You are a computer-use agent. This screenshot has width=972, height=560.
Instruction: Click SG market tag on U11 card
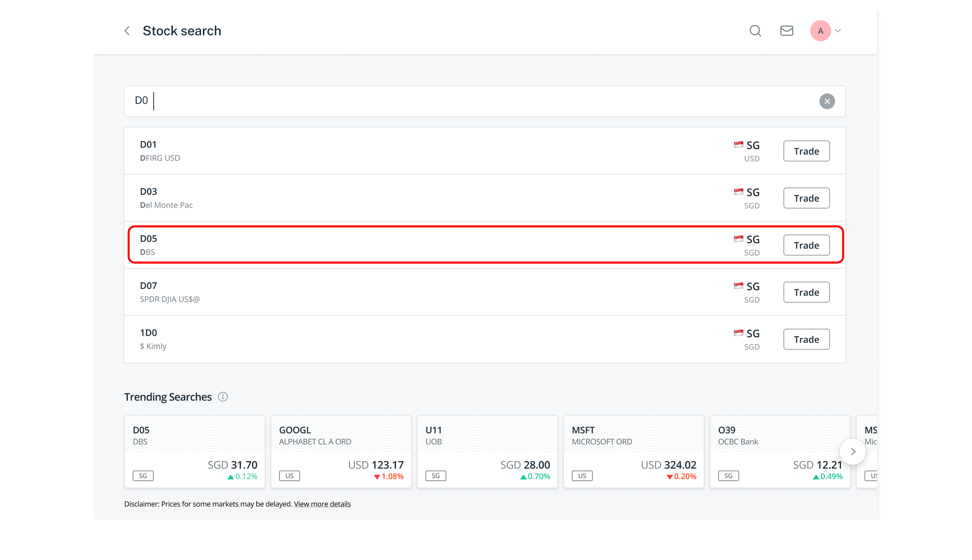coord(436,476)
